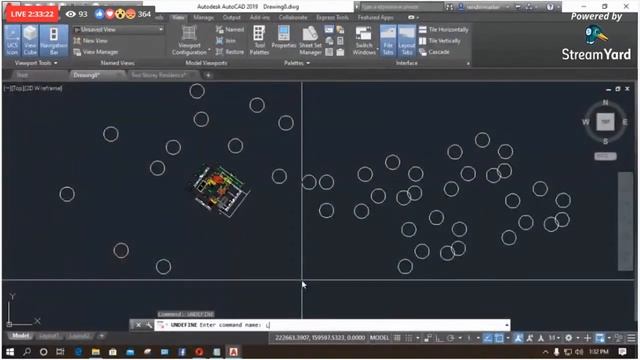640x360 pixels.
Task: Expand the Viewport Tools panel
Action: tap(36, 63)
